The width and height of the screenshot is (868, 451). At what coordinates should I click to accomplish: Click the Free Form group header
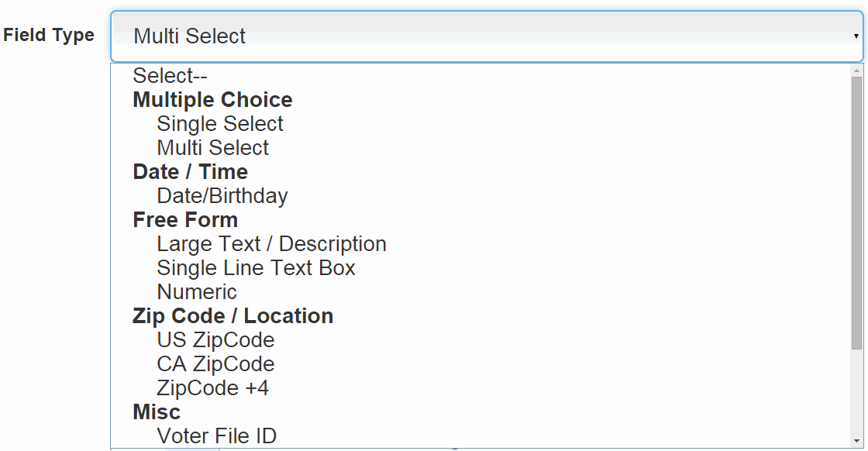(185, 219)
